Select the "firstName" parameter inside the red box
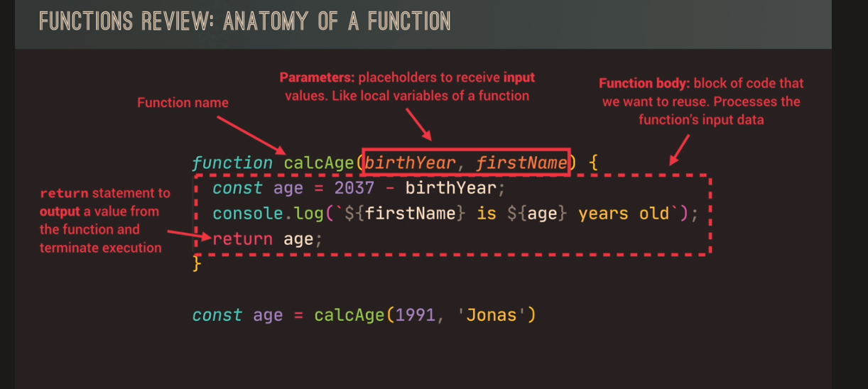 tap(521, 163)
